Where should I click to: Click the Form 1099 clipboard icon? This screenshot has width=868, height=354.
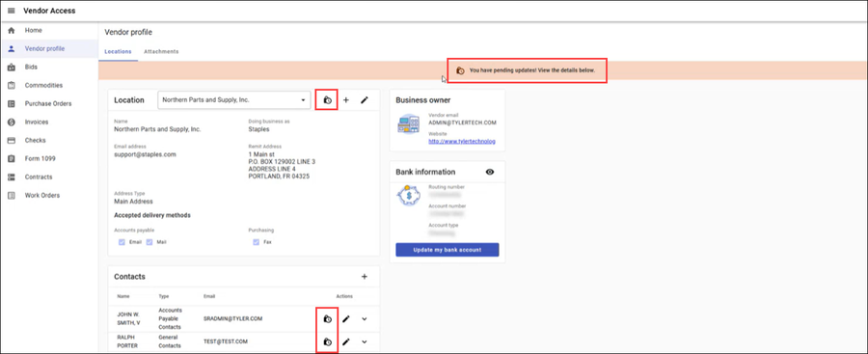[11, 158]
